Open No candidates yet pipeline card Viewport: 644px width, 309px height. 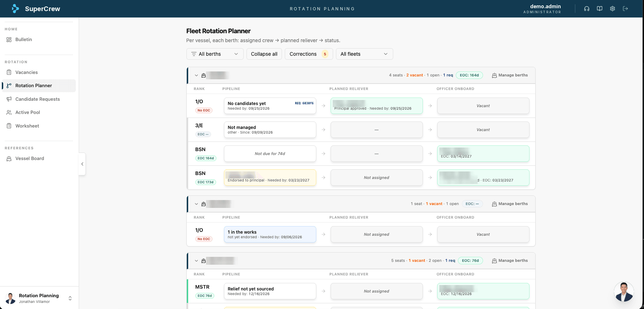tap(270, 106)
